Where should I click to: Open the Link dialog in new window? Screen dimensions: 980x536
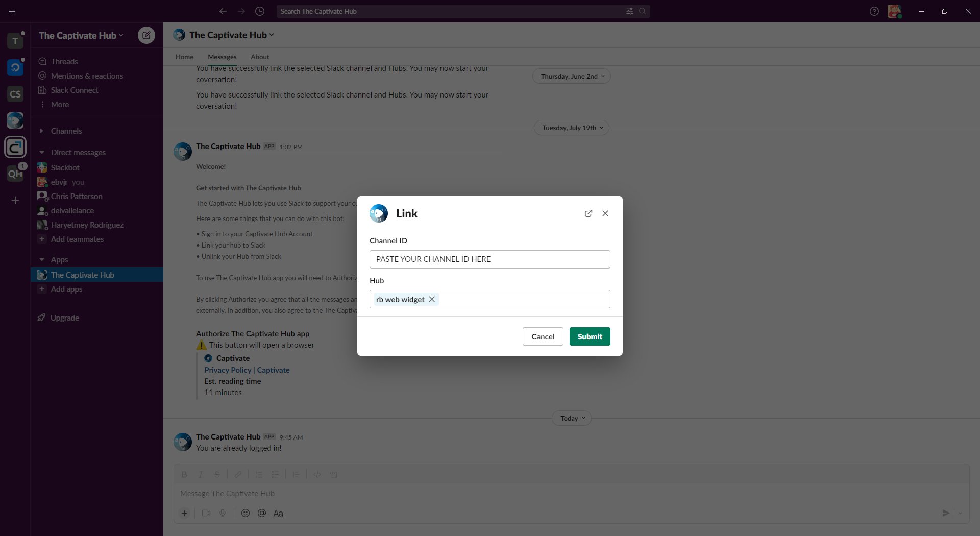[x=589, y=213]
